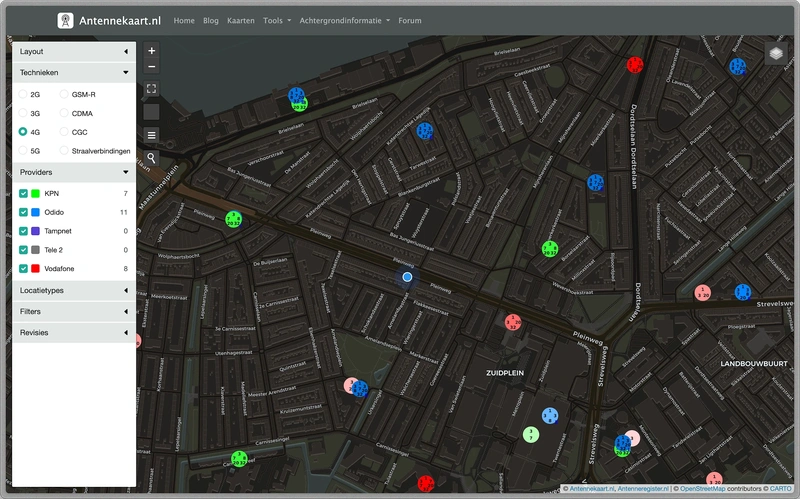800x499 pixels.
Task: Select the CDMA radio button
Action: [x=64, y=113]
